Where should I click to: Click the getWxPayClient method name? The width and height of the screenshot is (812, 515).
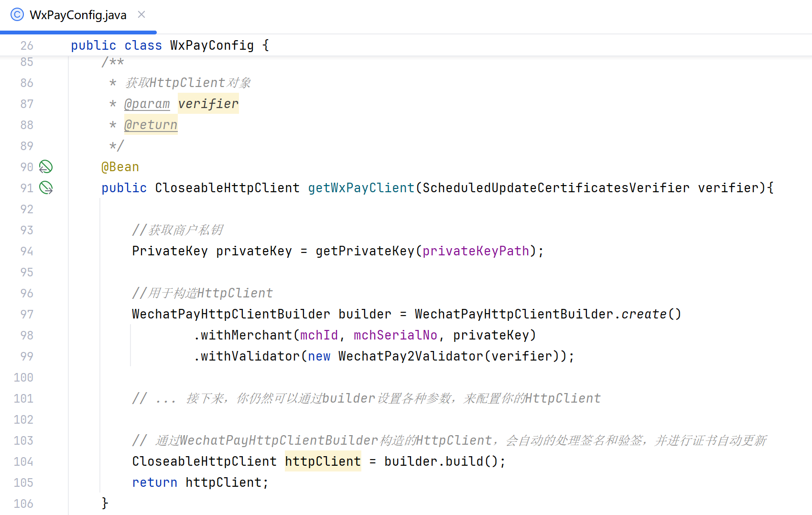click(x=361, y=187)
